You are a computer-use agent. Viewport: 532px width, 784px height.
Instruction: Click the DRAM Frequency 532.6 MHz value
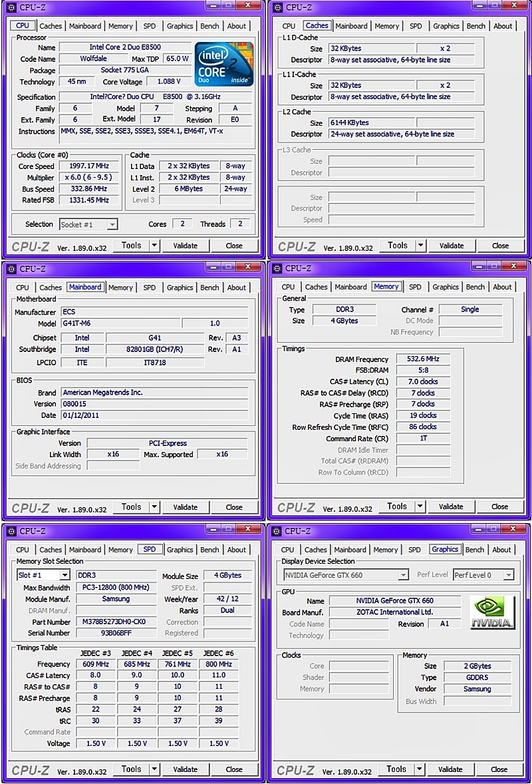pos(423,359)
